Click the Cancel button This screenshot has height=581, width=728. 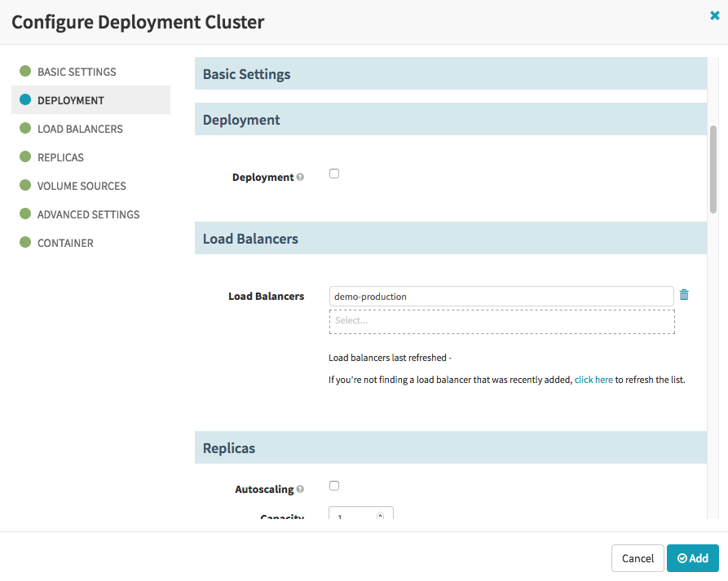tap(638, 558)
